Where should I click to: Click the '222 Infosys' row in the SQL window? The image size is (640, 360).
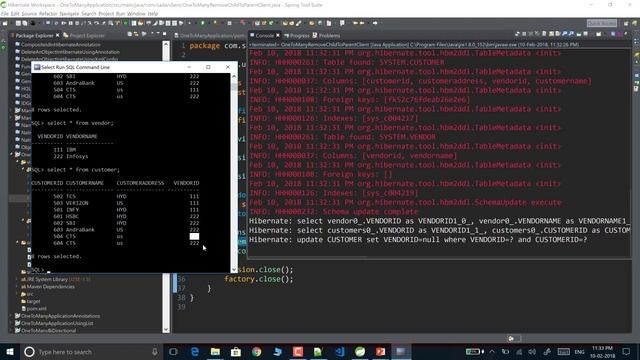(70, 156)
